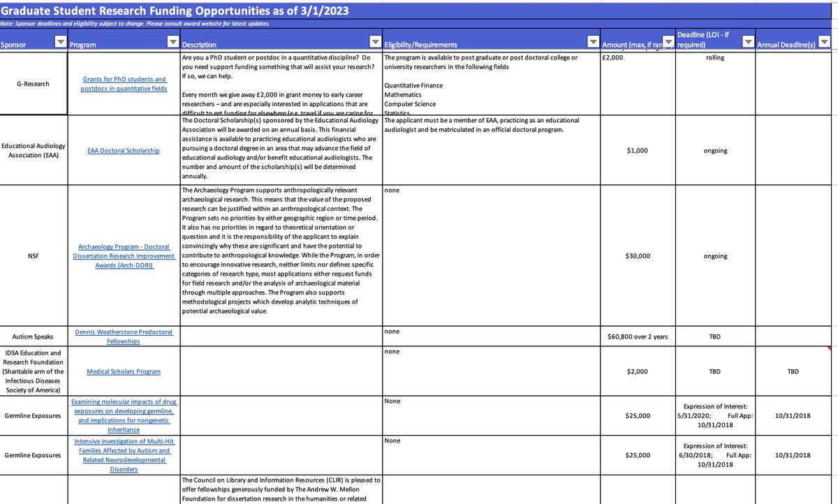This screenshot has width=838, height=504.
Task: Follow the Intensive Investigation of Multi-Hit Families link
Action: [124, 455]
